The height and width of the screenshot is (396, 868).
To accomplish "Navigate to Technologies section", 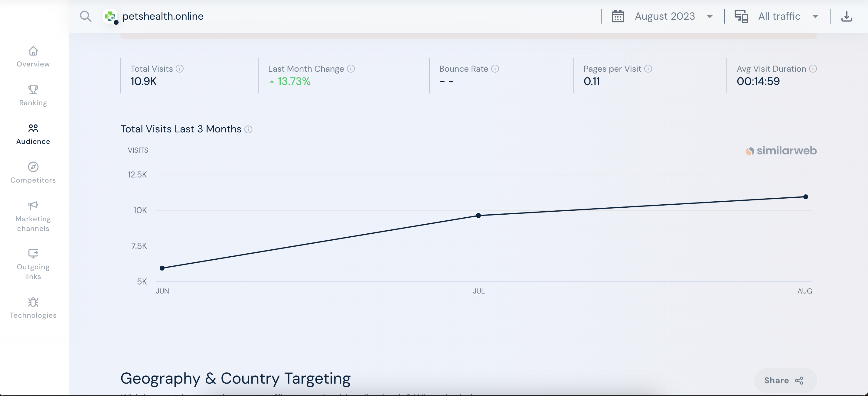I will click(33, 308).
